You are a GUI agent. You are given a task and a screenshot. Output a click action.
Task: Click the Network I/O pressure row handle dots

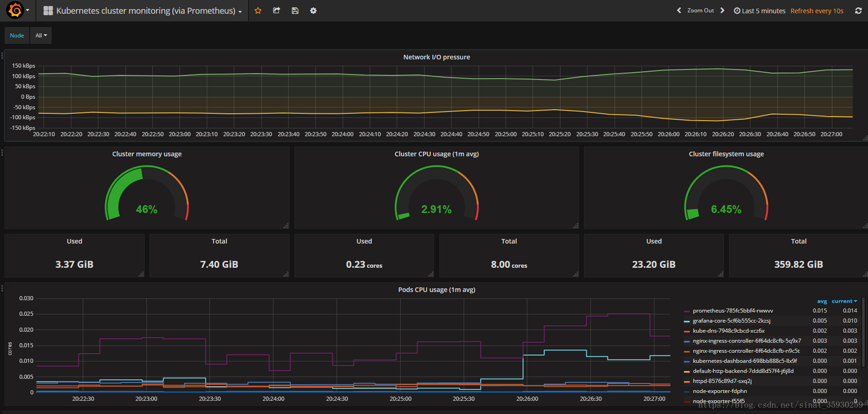(2, 56)
